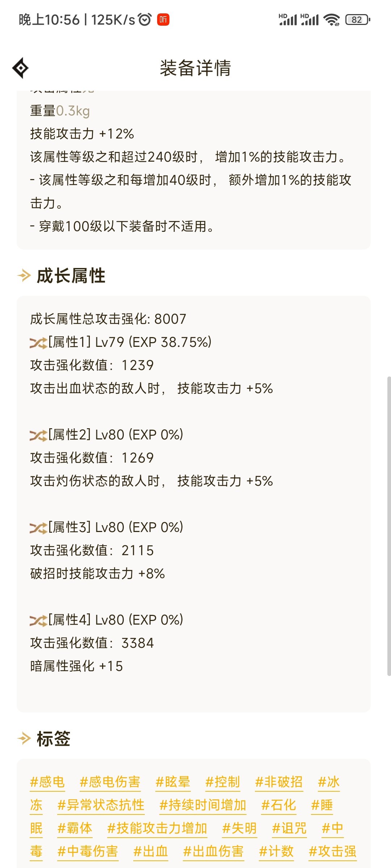
Task: Select the #出血伤害 tag
Action: click(x=214, y=851)
